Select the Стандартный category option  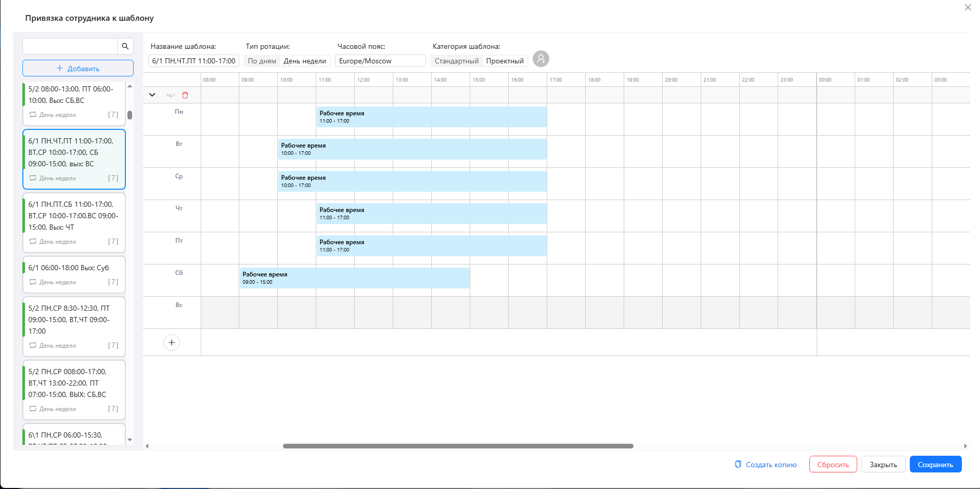(x=457, y=61)
